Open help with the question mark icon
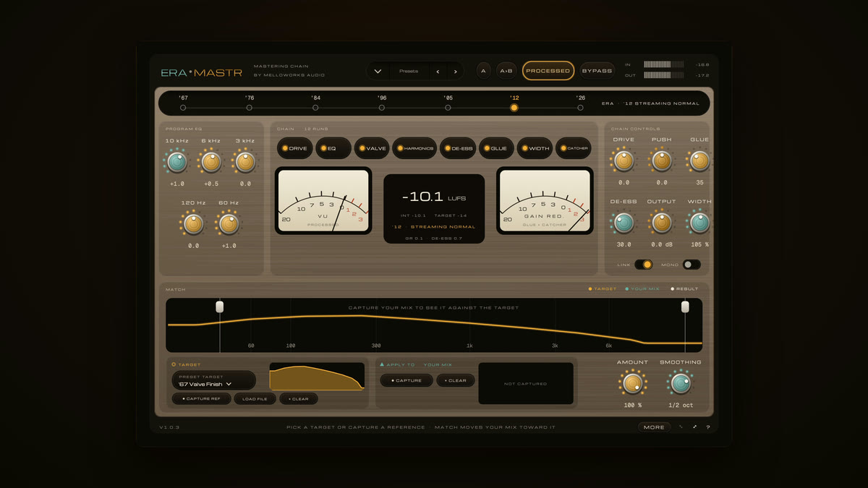Viewport: 868px width, 488px height. coord(707,427)
